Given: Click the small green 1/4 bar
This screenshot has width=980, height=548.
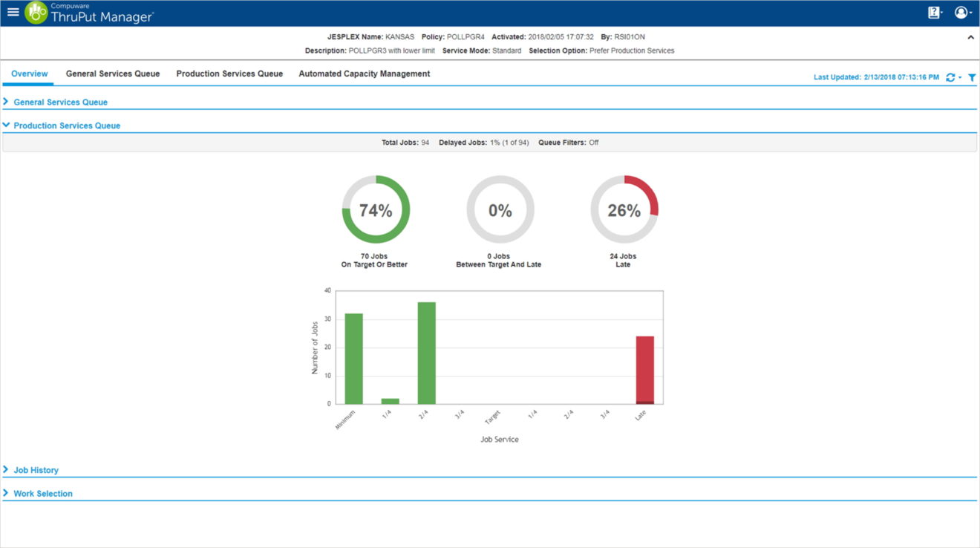Looking at the screenshot, I should 391,401.
